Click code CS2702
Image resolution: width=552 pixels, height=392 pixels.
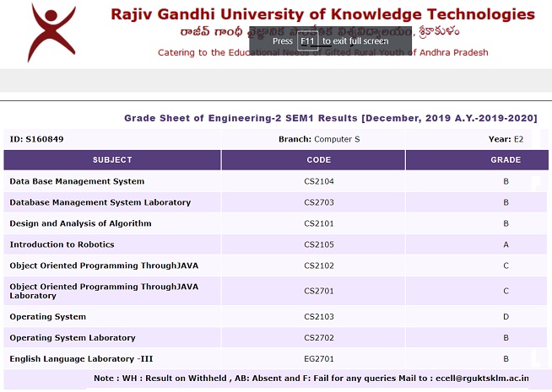319,338
